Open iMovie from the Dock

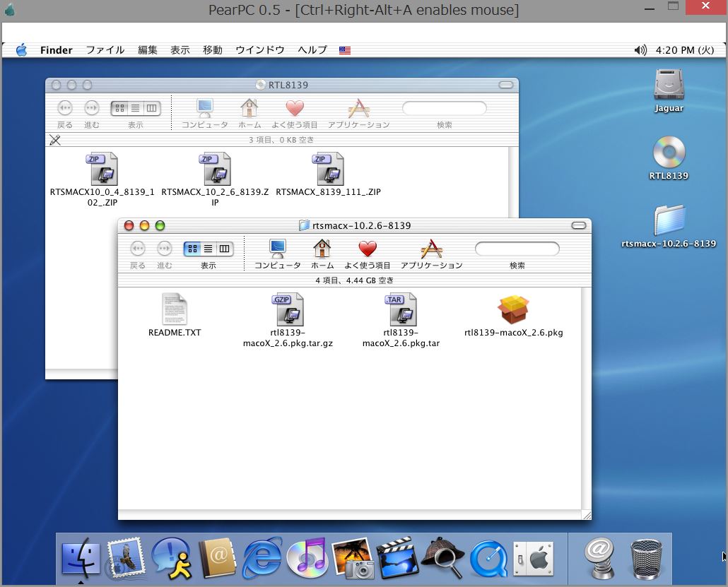[399, 558]
